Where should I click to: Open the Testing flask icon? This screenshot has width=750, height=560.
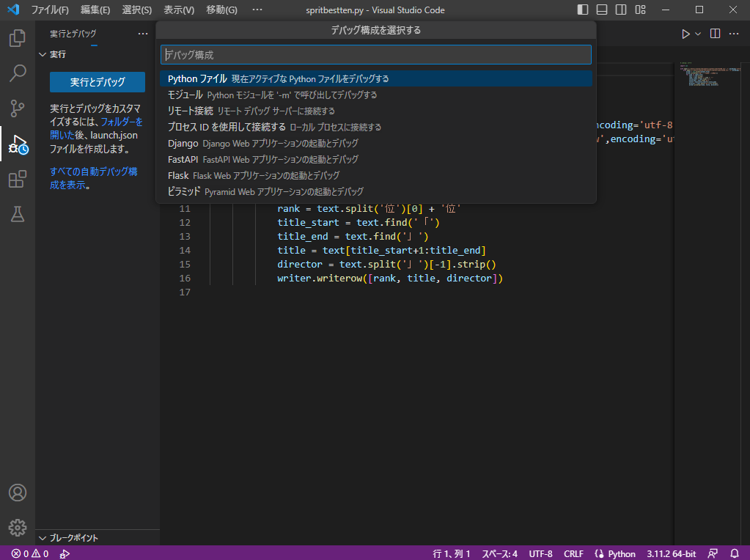click(17, 214)
